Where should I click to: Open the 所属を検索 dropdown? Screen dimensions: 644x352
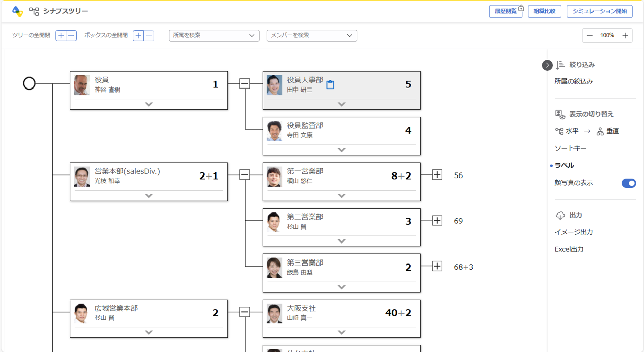(x=214, y=36)
